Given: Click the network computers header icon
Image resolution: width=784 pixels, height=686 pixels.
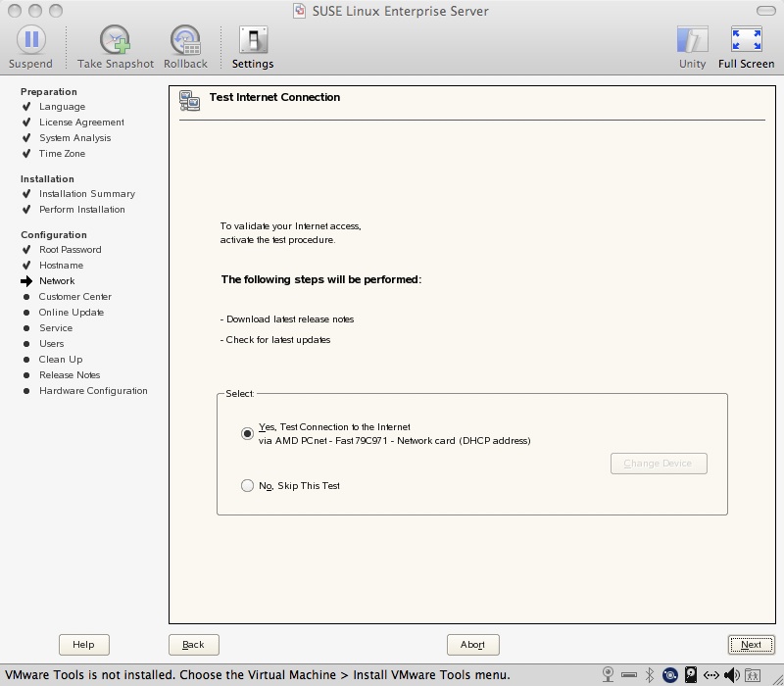Looking at the screenshot, I should tap(189, 101).
